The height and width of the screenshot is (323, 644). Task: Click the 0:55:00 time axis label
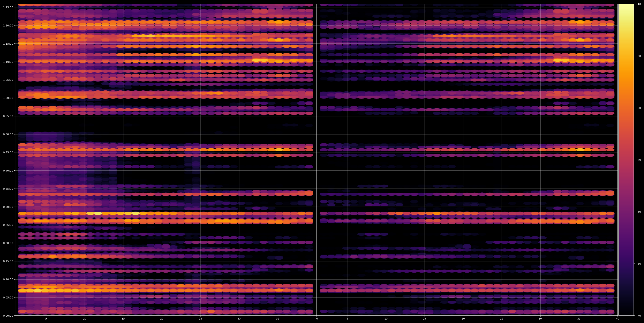[8, 116]
